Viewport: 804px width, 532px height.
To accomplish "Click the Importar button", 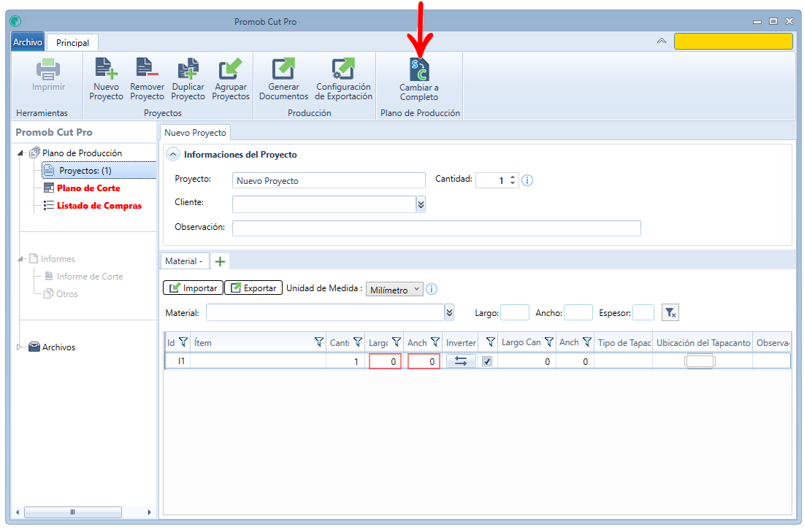I will point(194,288).
